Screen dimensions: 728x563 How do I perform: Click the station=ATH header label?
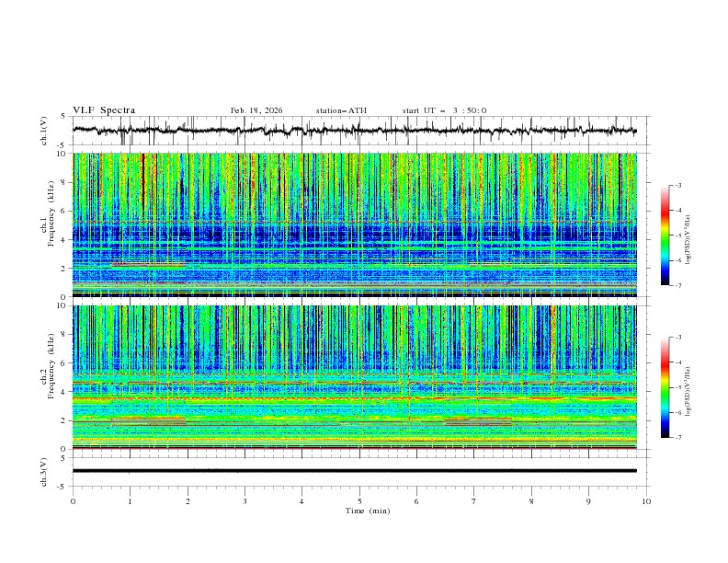(x=341, y=110)
